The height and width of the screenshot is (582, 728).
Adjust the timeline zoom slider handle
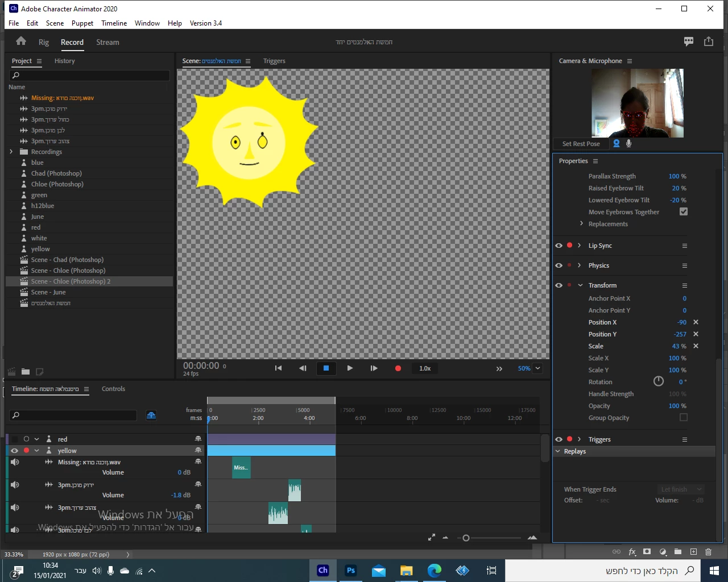[466, 538]
